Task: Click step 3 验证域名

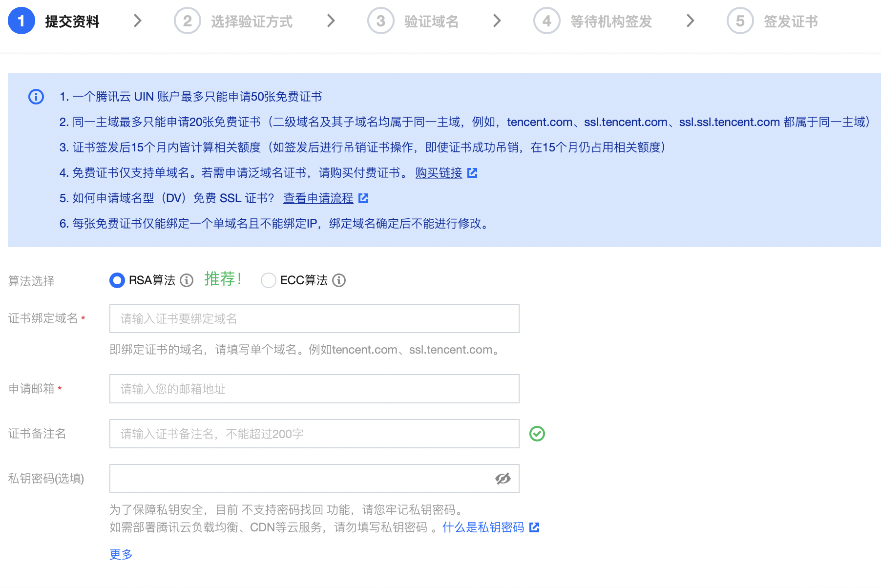Action: [413, 21]
